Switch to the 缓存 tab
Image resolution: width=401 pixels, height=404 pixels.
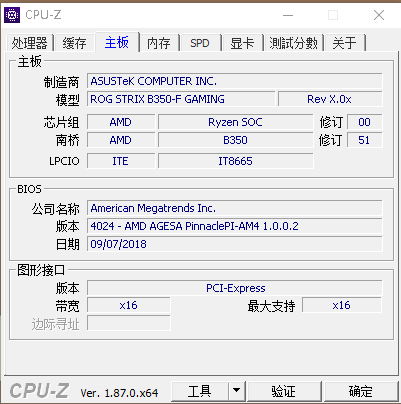[x=74, y=43]
